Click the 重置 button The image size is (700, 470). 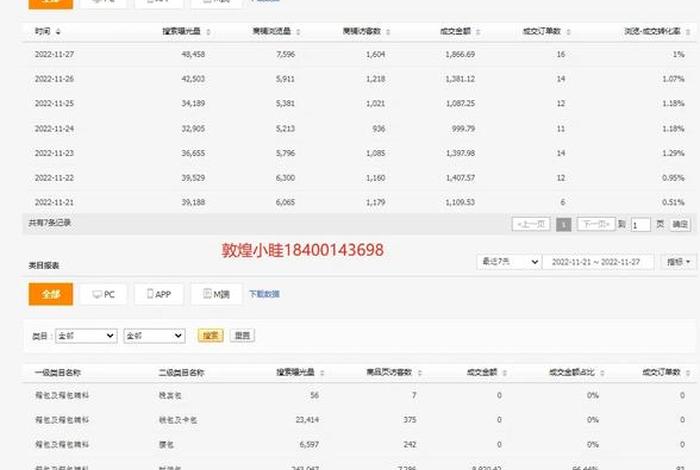click(x=242, y=336)
